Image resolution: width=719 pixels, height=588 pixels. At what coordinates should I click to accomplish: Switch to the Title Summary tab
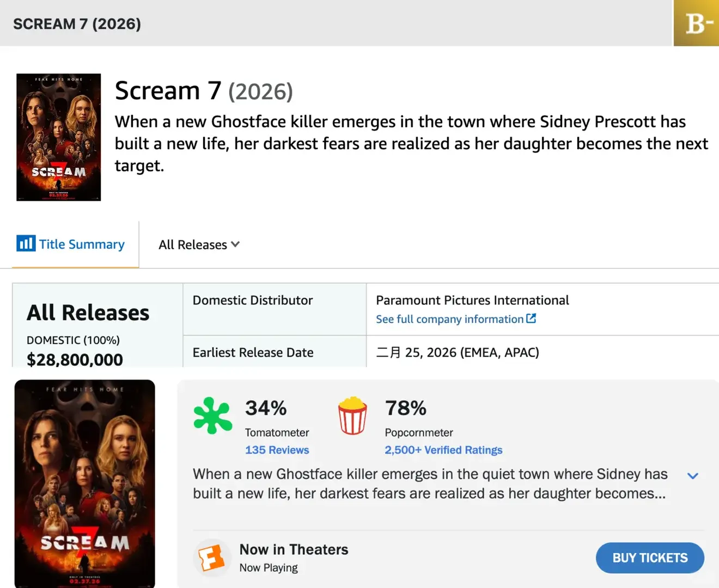82,244
